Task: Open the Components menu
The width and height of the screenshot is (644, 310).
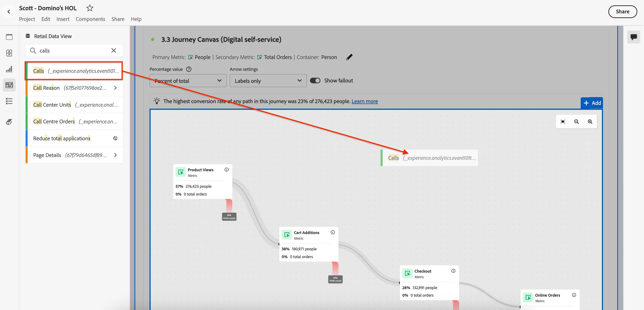Action: 90,19
